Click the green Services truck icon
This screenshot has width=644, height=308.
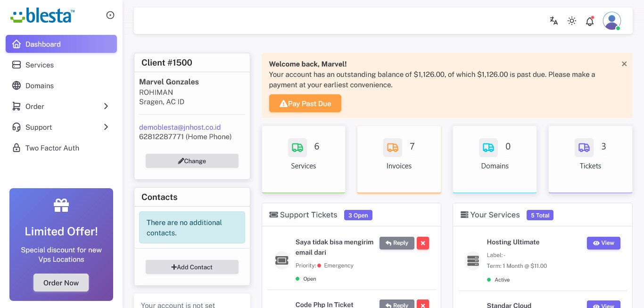coord(297,148)
